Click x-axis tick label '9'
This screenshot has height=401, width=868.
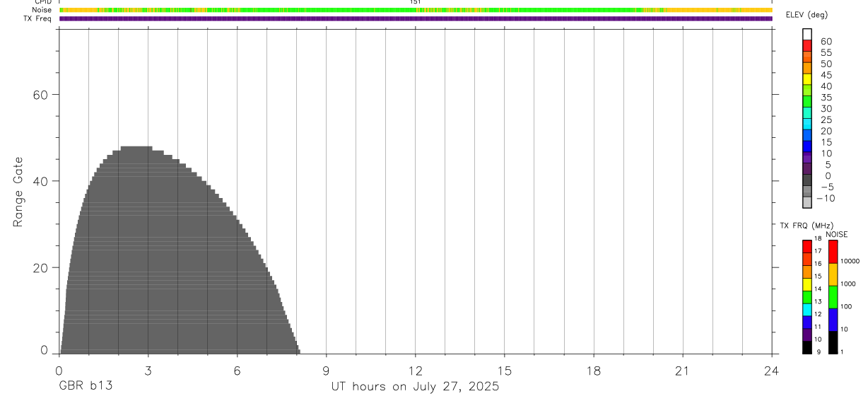tap(327, 371)
